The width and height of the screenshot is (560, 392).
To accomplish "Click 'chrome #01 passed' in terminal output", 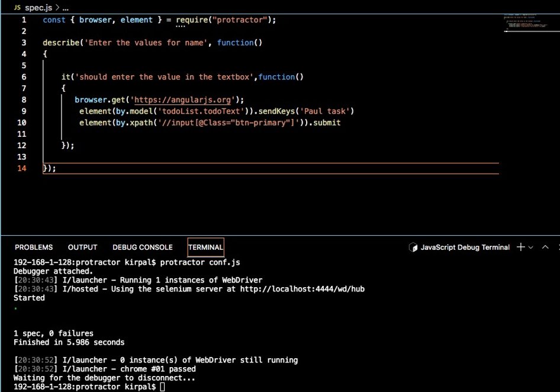I will click(158, 369).
